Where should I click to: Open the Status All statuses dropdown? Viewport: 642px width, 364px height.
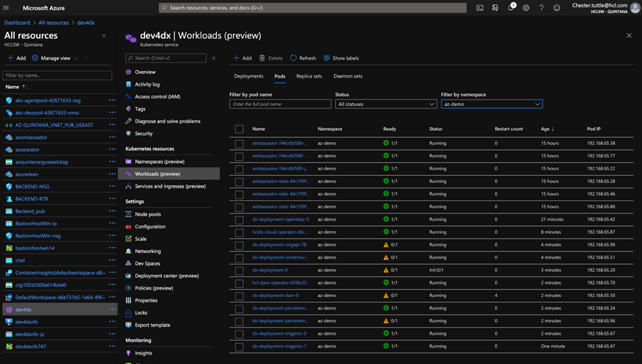(x=386, y=105)
